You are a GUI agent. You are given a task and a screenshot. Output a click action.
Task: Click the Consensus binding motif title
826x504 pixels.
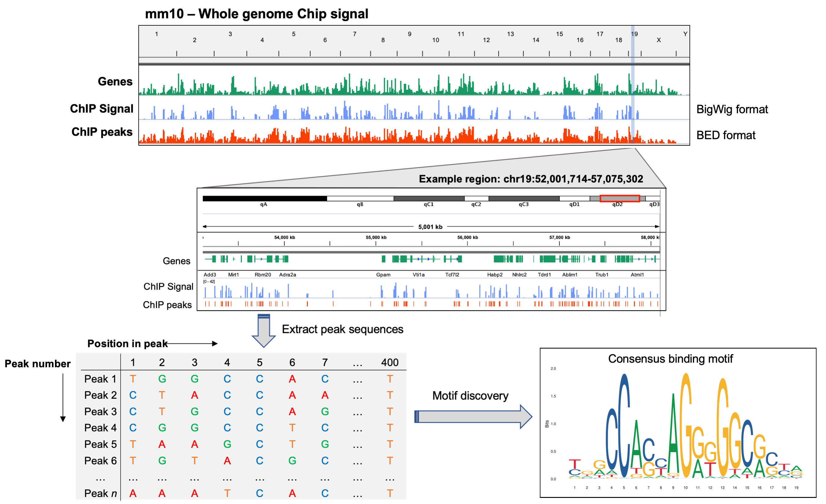point(671,359)
